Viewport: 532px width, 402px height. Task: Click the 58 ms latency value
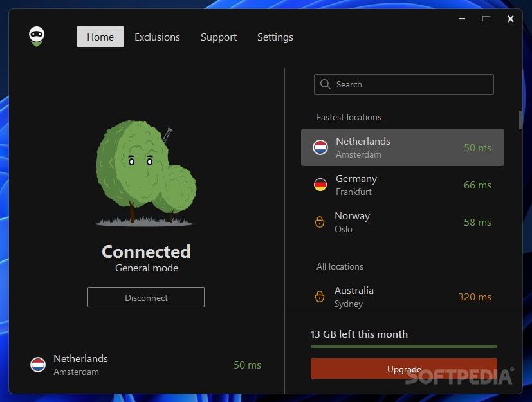(477, 222)
